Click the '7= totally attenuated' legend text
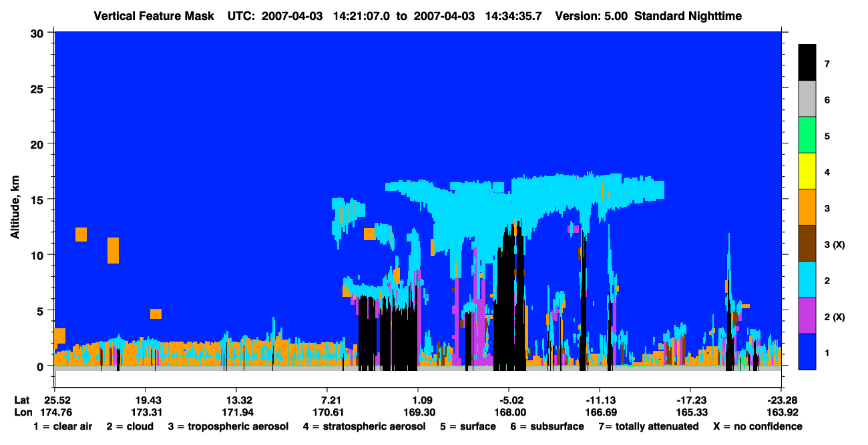Screen dimensions: 868x445 pyautogui.click(x=650, y=426)
